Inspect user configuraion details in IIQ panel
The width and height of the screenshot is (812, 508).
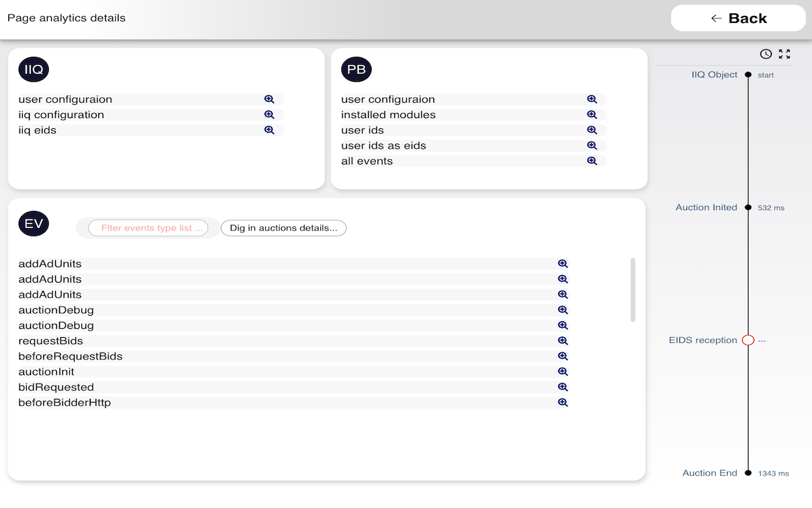tap(269, 99)
